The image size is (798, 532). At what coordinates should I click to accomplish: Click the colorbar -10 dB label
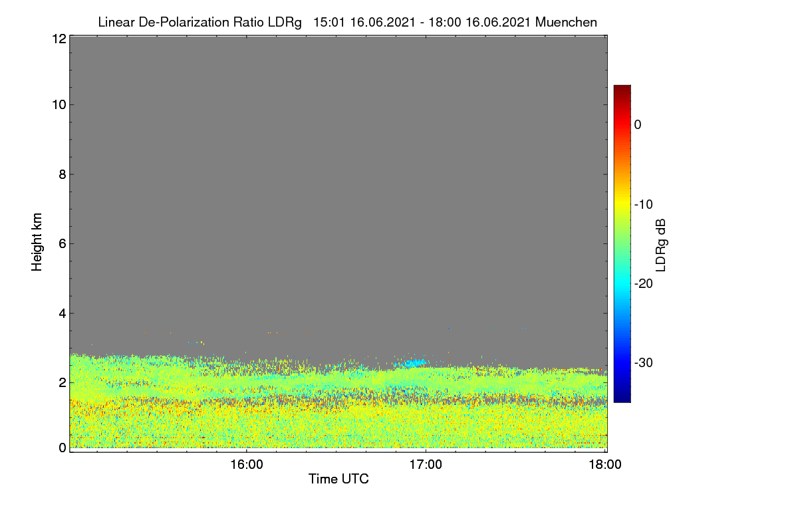coord(644,204)
